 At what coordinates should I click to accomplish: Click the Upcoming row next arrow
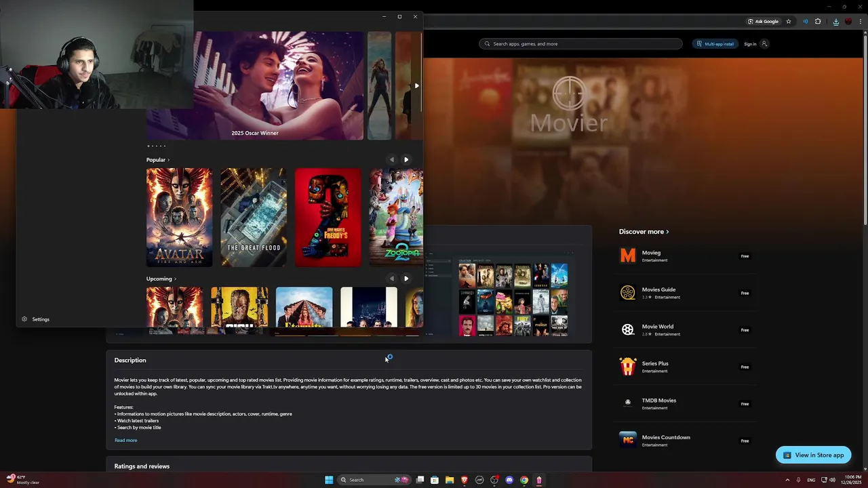click(x=406, y=279)
